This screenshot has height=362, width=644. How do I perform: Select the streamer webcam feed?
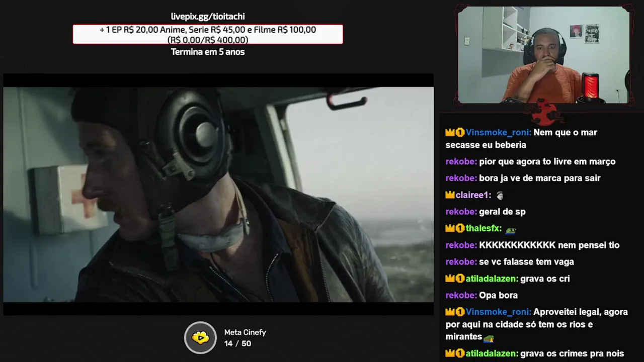[543, 55]
